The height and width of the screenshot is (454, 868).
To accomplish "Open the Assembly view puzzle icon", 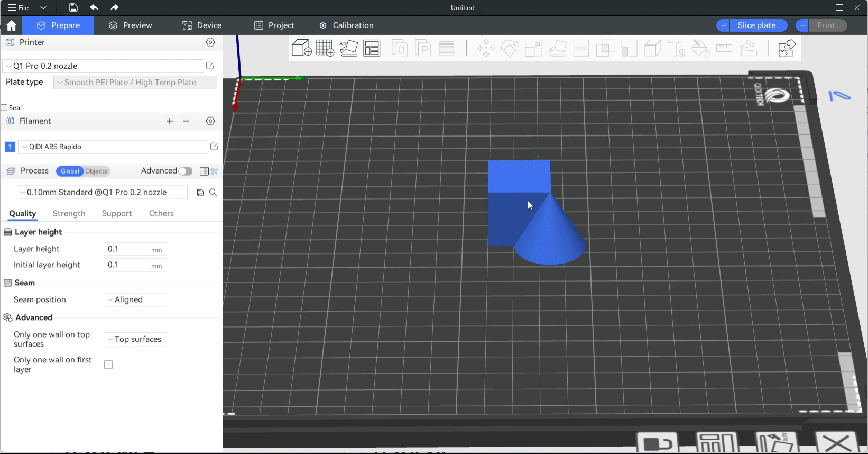I will pos(787,48).
